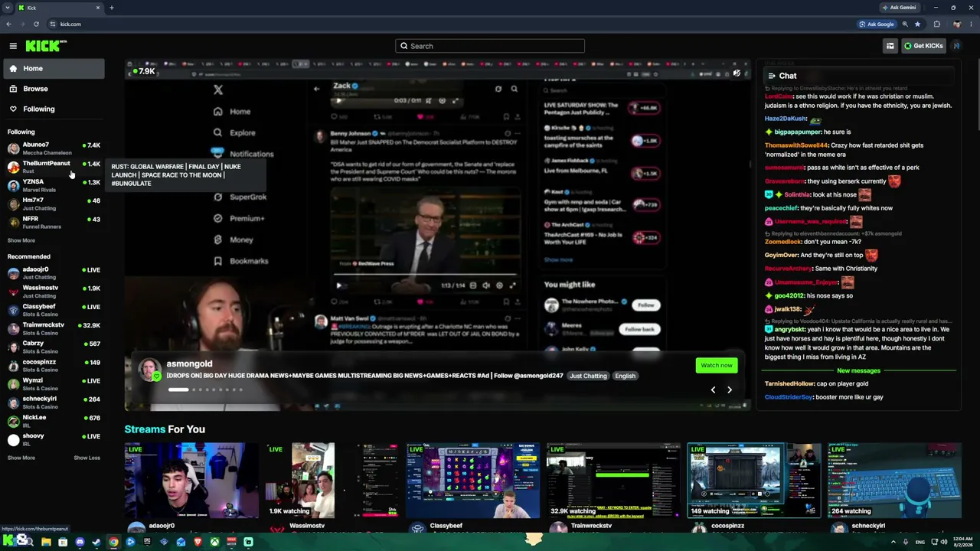The height and width of the screenshot is (551, 980).
Task: Collapse the Chat panel
Action: 770,76
